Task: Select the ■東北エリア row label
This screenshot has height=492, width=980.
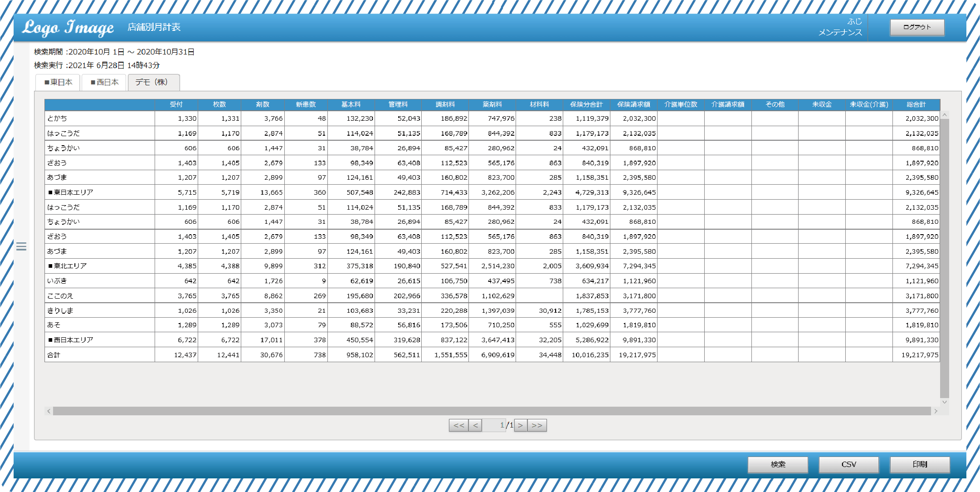Action: coord(67,266)
